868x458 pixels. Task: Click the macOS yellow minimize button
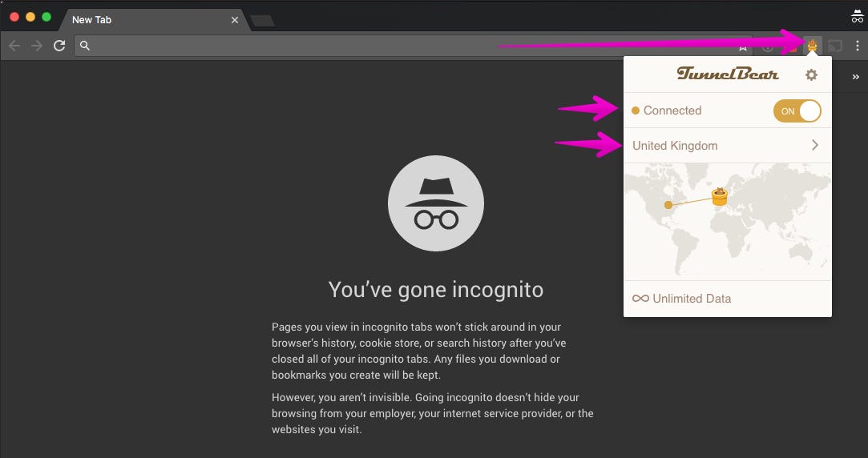(30, 17)
